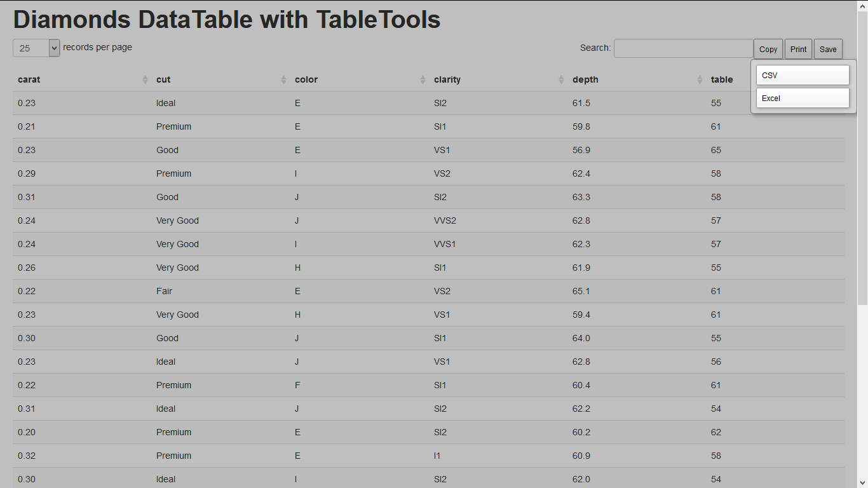Click the 0.20 carat cell
Viewport: 868px width, 488px height.
click(x=27, y=432)
